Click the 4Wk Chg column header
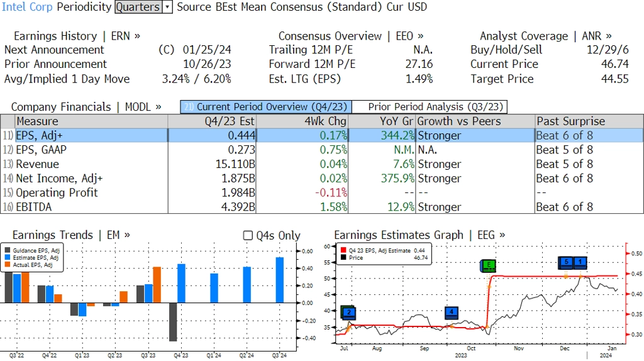The width and height of the screenshot is (644, 361). pos(302,121)
